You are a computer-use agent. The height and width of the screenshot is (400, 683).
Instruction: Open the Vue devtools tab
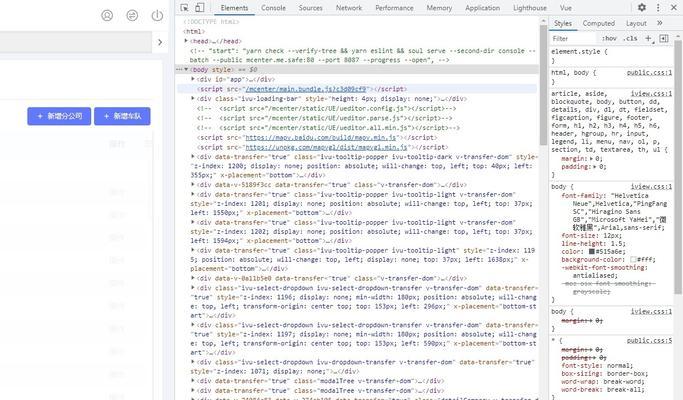(x=565, y=8)
